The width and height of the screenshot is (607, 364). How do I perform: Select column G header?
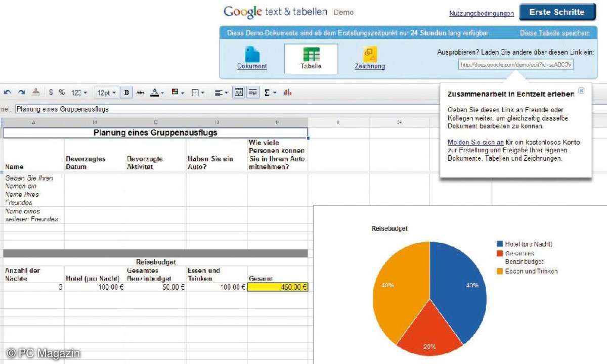399,122
